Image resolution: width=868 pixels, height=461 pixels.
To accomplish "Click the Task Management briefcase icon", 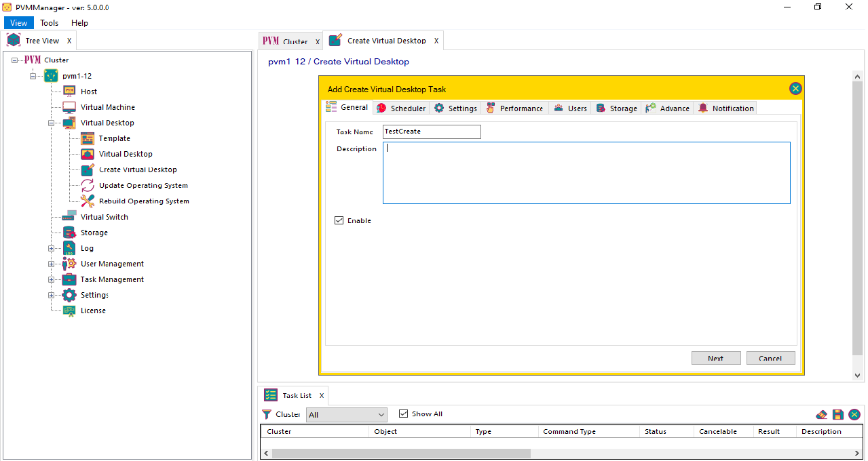I will (x=69, y=279).
